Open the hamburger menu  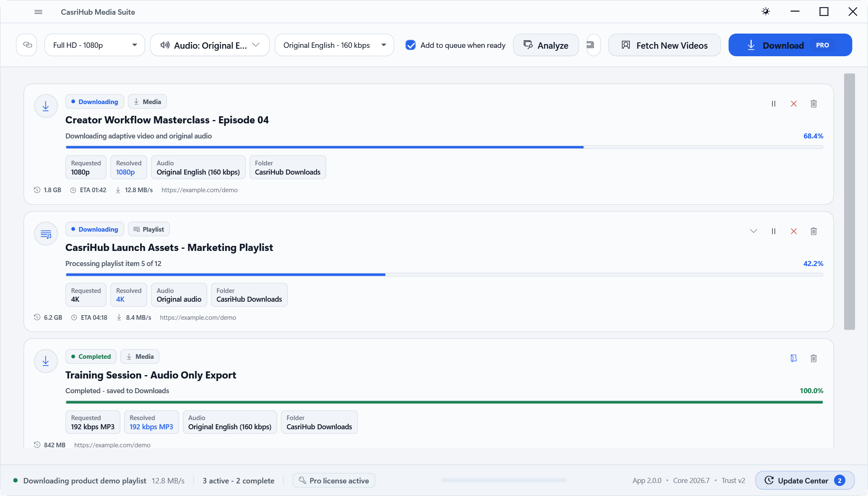(x=38, y=12)
